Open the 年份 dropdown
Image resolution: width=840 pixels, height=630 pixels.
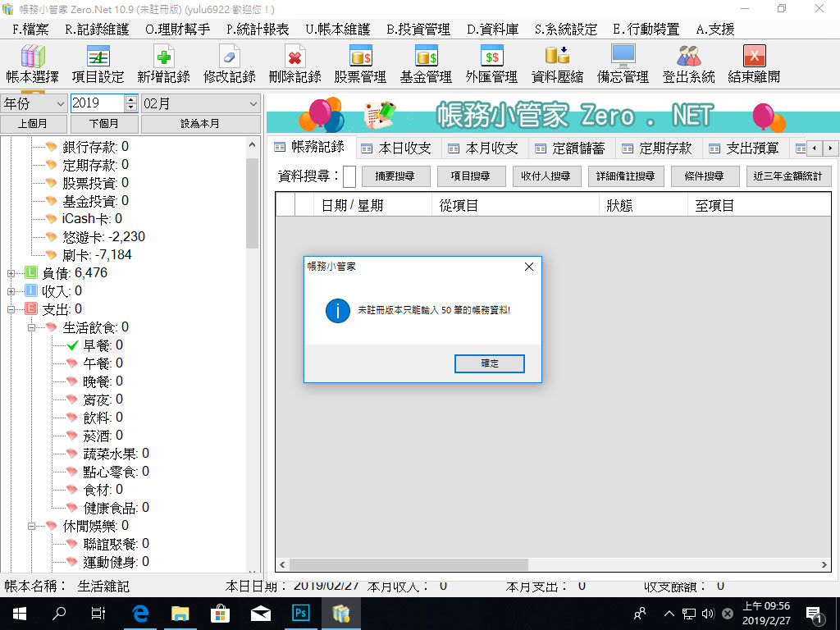pos(33,103)
